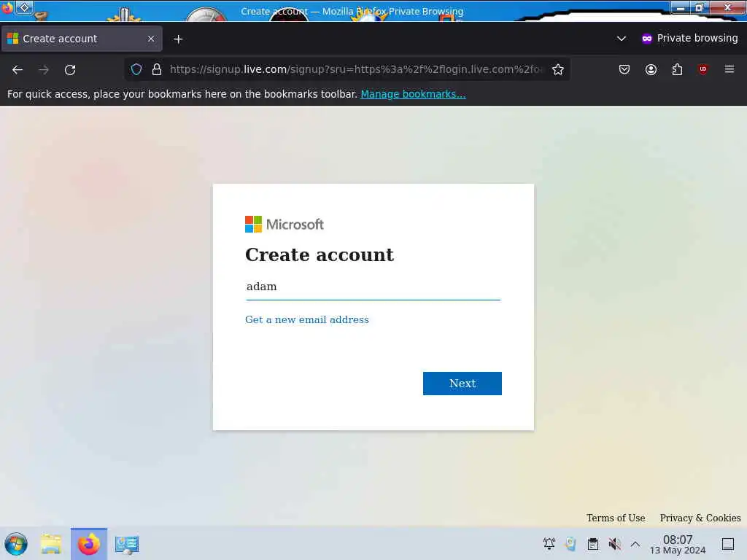
Task: Click Get a new email address link
Action: point(307,319)
